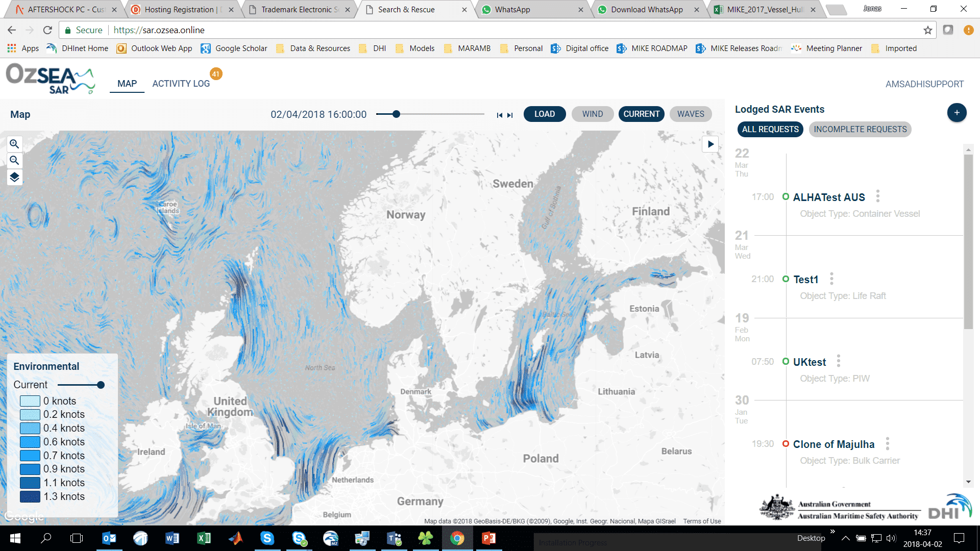Viewport: 980px width, 551px height.
Task: Bookmark this page with star icon
Action: coord(927,30)
